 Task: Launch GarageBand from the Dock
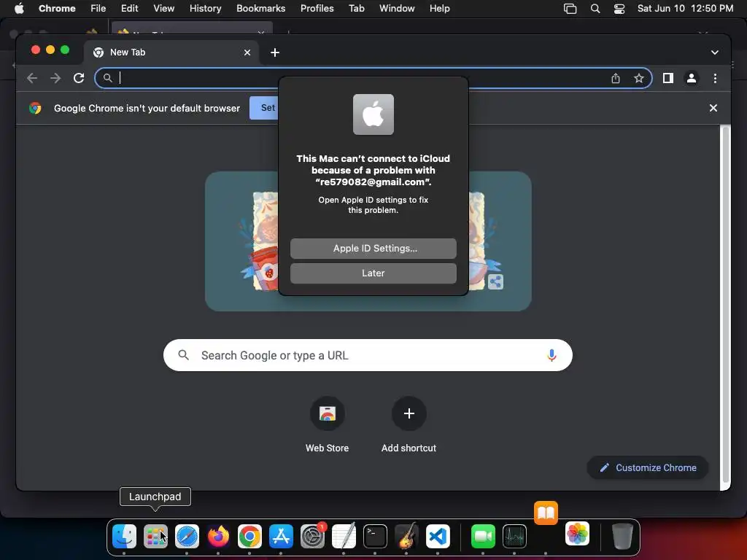(x=406, y=536)
